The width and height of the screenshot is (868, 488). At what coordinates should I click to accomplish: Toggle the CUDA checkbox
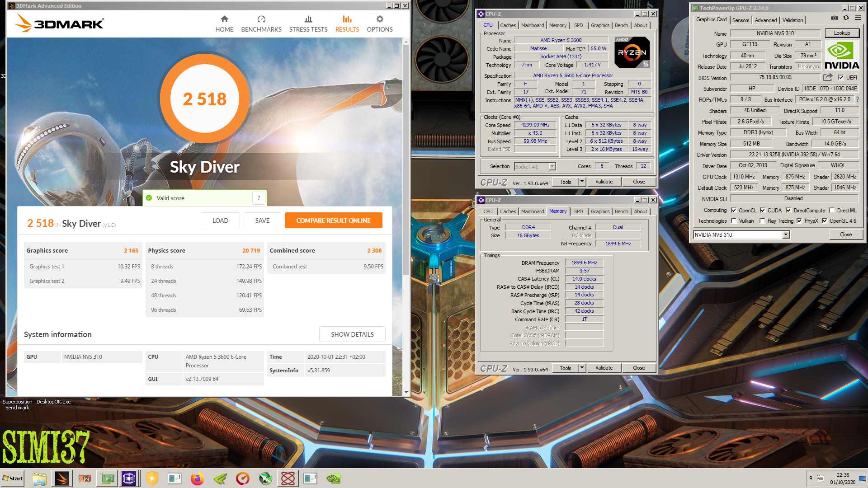pyautogui.click(x=763, y=210)
